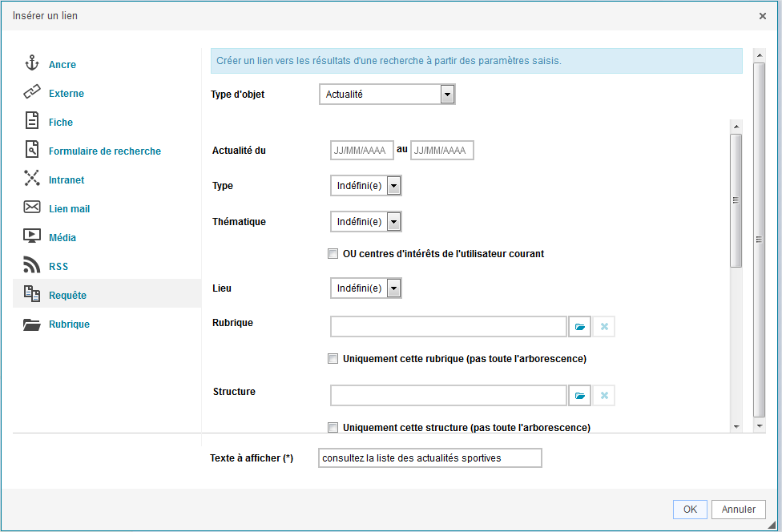Expand the Thématique dropdown
782x532 pixels.
(x=366, y=222)
